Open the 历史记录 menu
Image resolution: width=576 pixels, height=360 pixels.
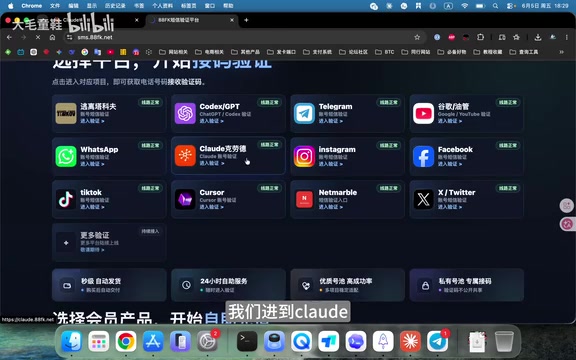coord(115,6)
